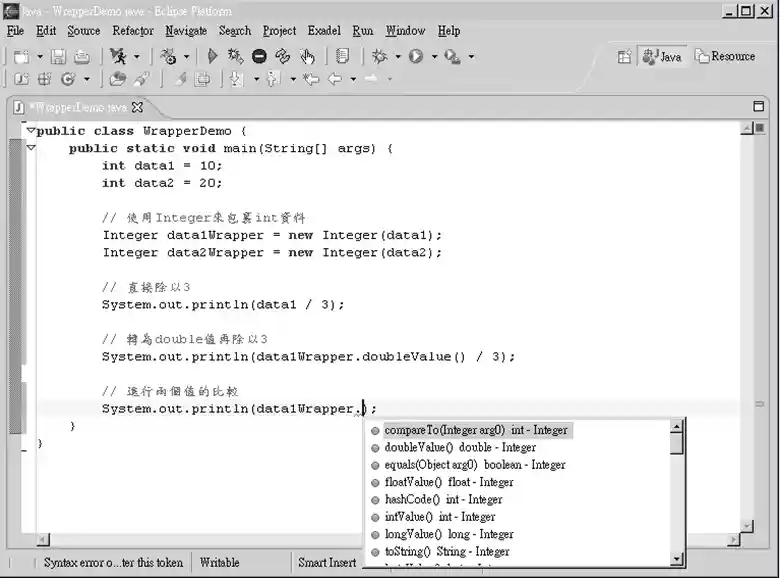Collapse the main method fold marker
780x578 pixels.
31,148
